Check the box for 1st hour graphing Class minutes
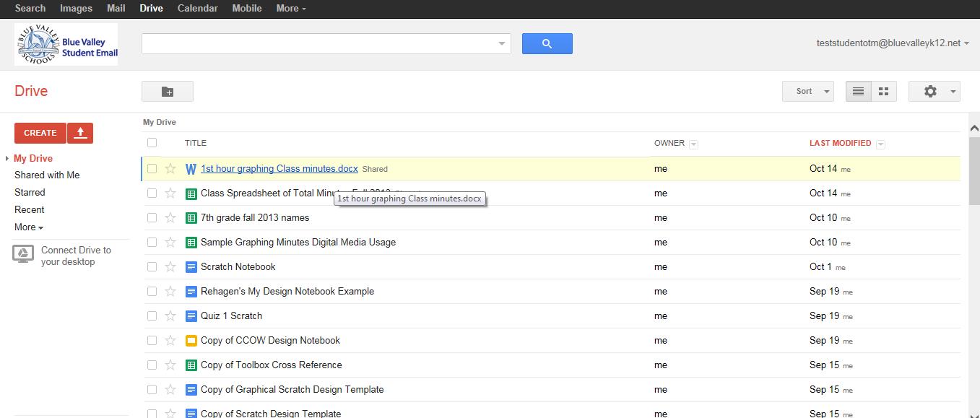Viewport: 980px width, 418px height. point(152,169)
